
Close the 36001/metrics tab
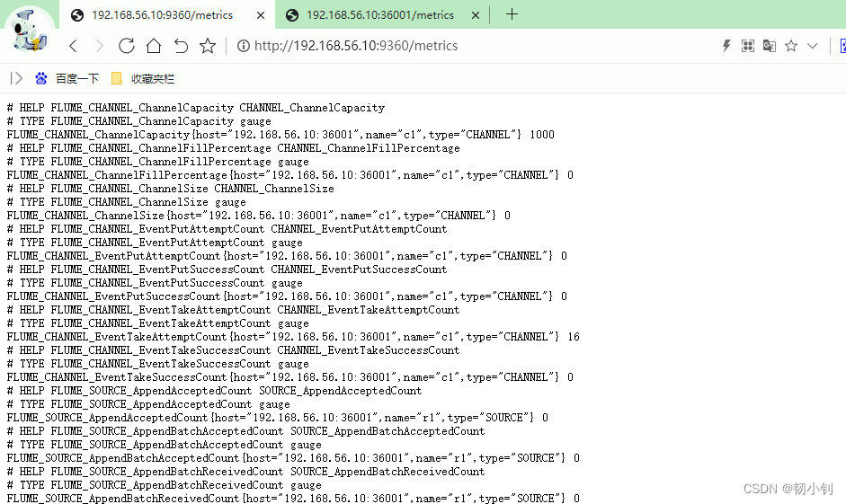tap(476, 15)
